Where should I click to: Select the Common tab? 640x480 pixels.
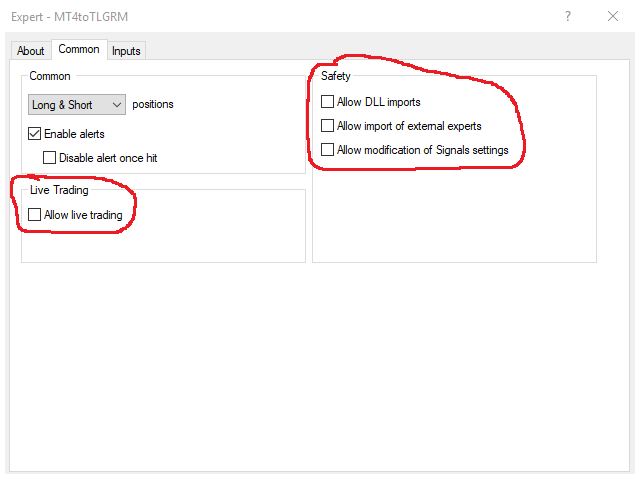click(79, 50)
